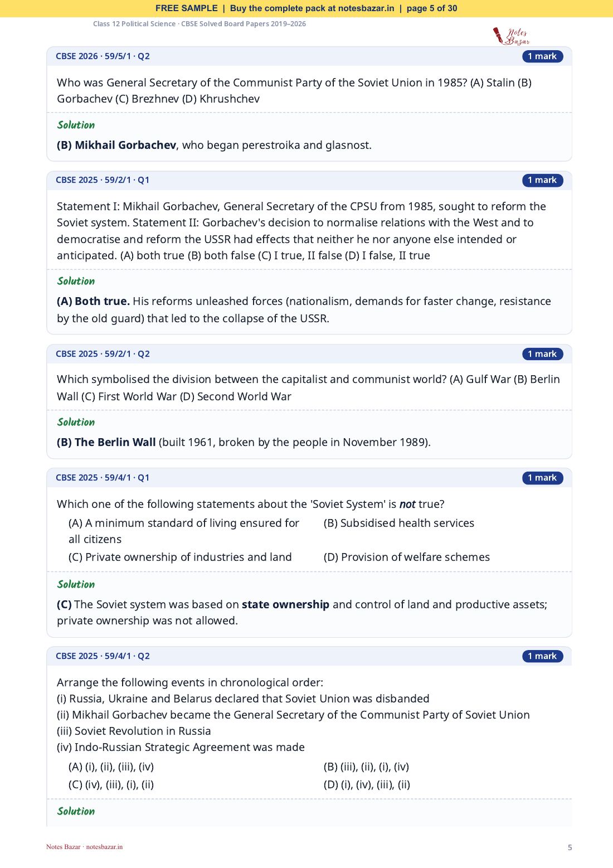Select option (C) Private ownership of industries
Viewport: 613px width, 868px height.
click(x=180, y=557)
